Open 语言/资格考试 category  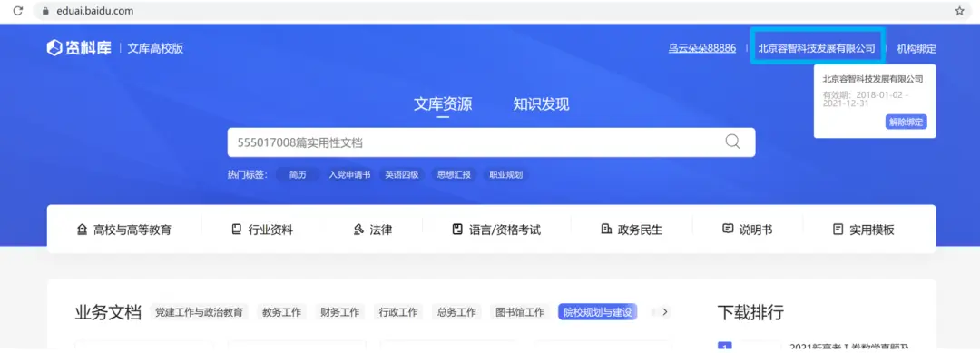(496, 230)
